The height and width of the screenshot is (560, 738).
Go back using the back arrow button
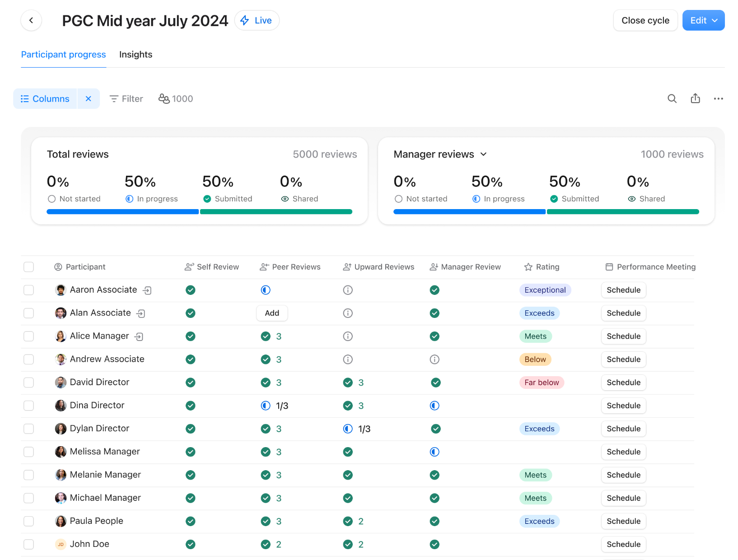click(x=31, y=20)
